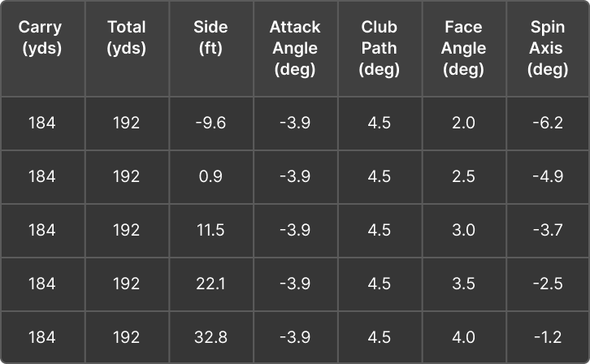
Task: Select the Side value 22.1 cell
Action: pos(210,284)
